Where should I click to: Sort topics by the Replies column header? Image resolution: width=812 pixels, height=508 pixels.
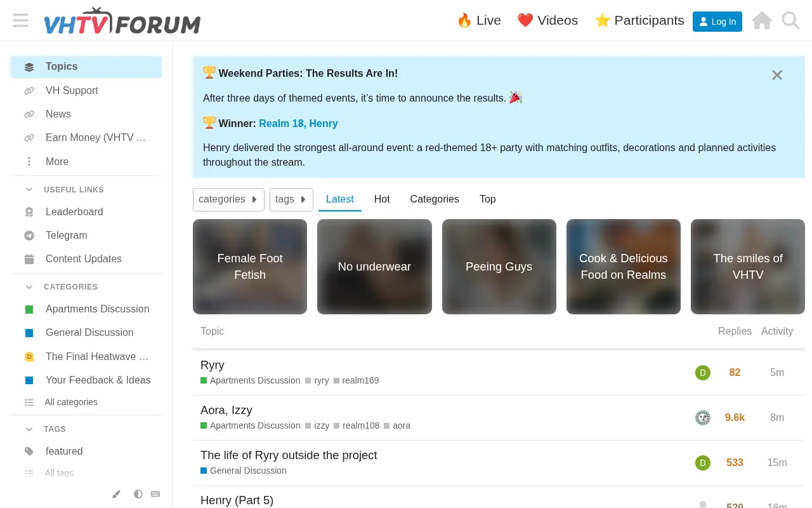click(x=735, y=331)
